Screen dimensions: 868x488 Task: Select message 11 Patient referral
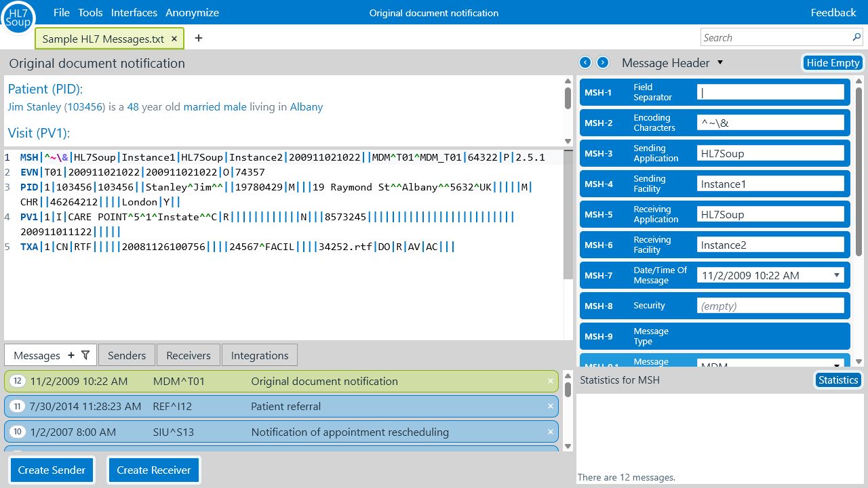pos(281,407)
